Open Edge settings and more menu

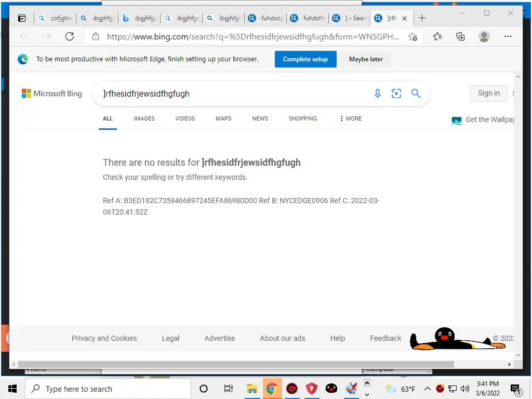[508, 37]
